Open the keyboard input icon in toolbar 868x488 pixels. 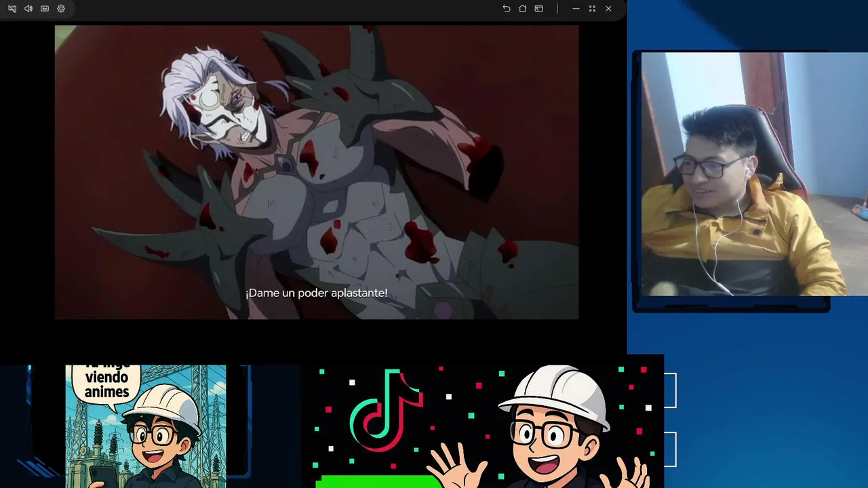click(45, 9)
